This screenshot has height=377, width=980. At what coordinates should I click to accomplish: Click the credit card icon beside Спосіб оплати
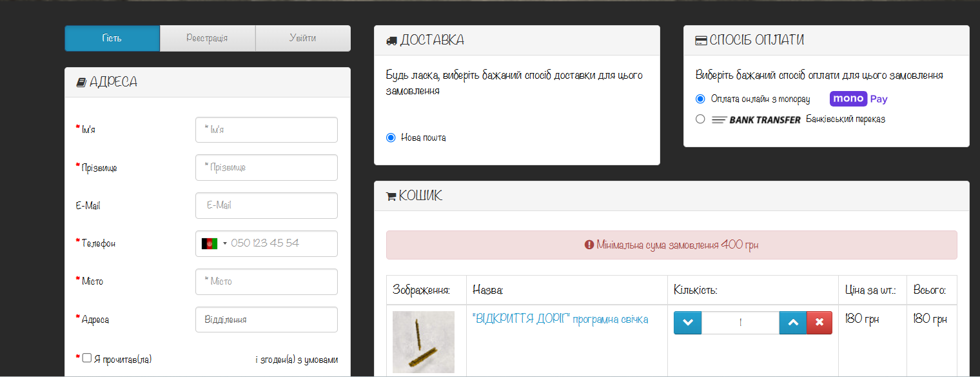[701, 41]
